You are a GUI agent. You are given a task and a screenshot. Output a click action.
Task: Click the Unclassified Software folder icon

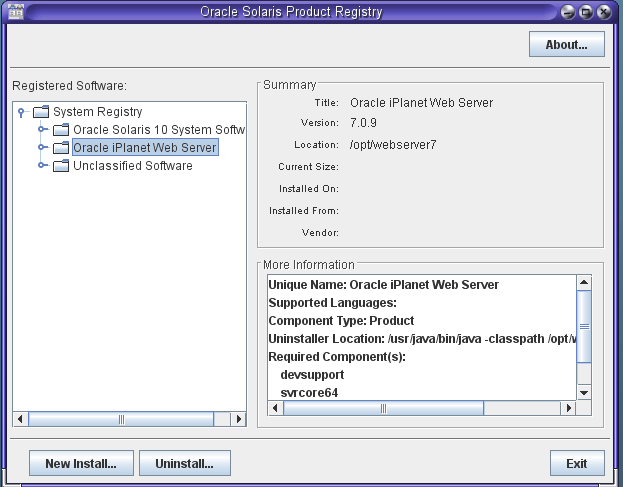[61, 166]
